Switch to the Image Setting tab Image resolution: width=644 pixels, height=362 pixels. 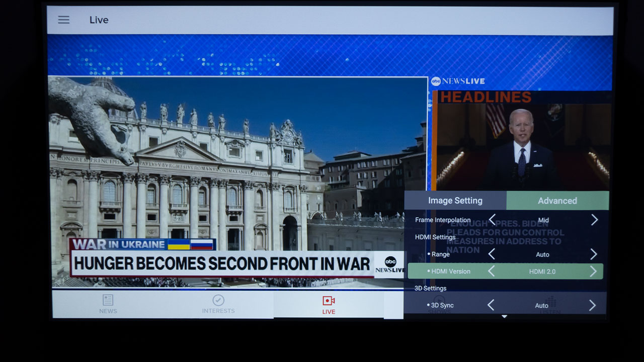pos(455,201)
